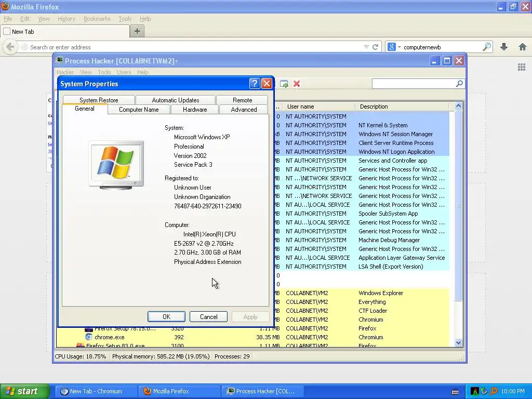532x399 pixels.
Task: Select the General tab
Action: pyautogui.click(x=85, y=109)
